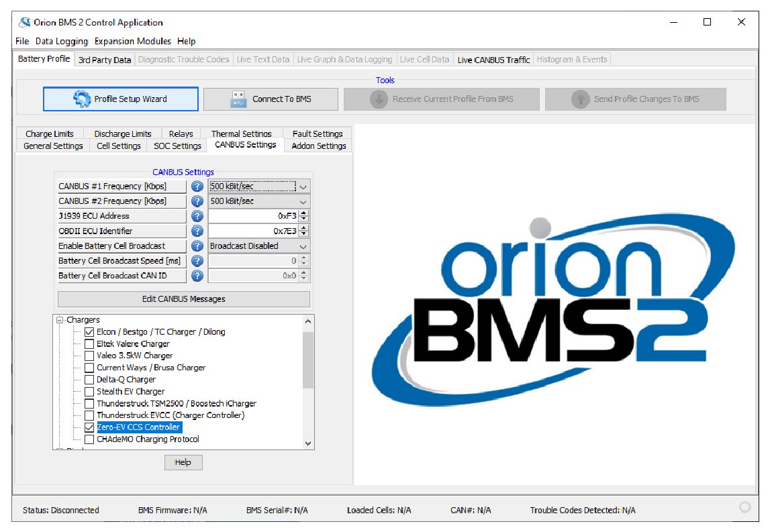Open CANBUS #1 Frequency dropdown
Image resolution: width=770 pixels, height=532 pixels.
tap(303, 187)
